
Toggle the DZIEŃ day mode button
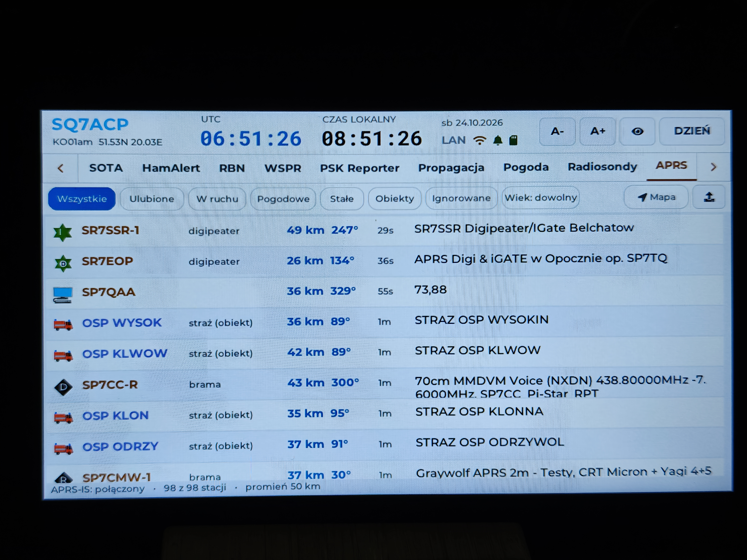point(692,131)
